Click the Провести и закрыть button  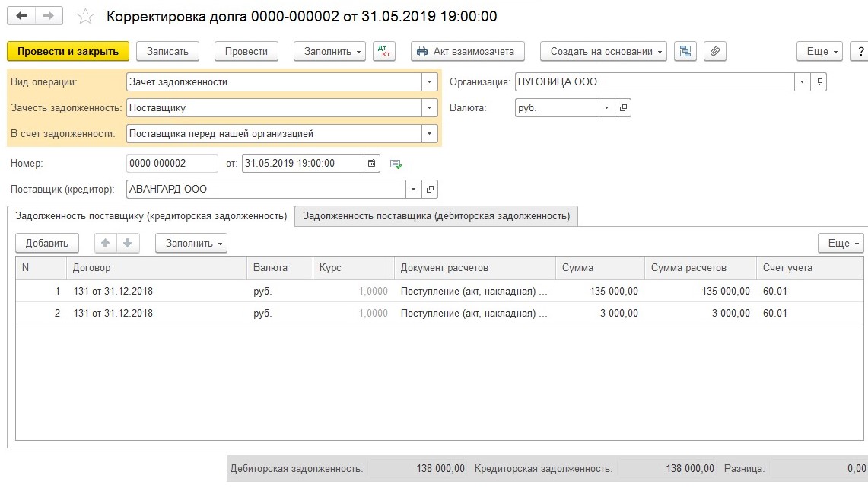point(68,51)
